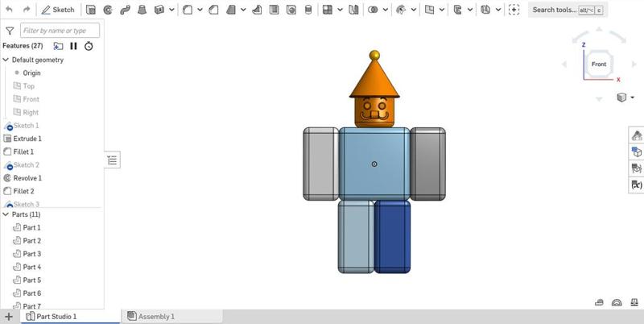
Task: Click the Front face of view cube
Action: [599, 64]
